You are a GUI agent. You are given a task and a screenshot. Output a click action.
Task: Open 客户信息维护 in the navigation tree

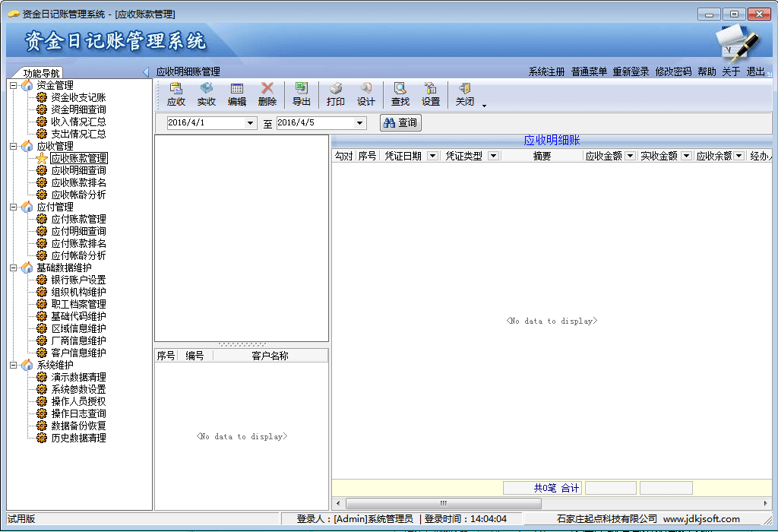click(78, 353)
